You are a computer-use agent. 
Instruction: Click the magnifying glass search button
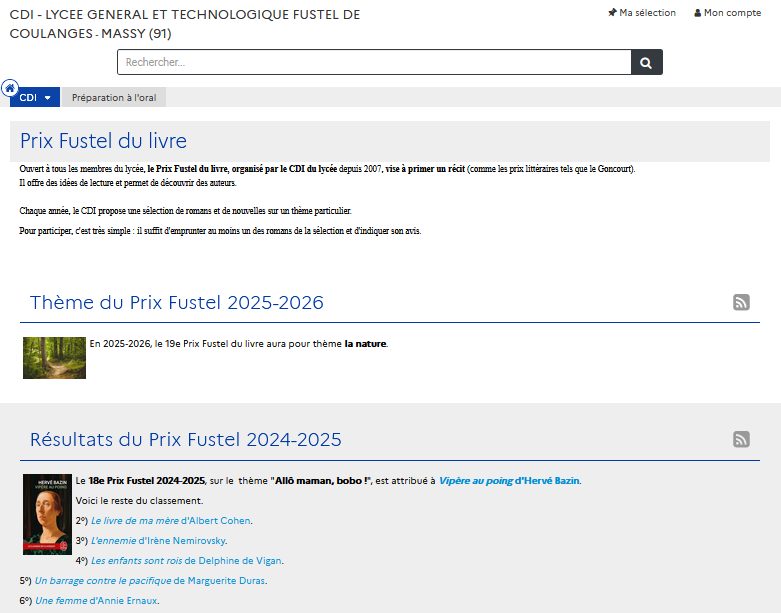pos(646,62)
